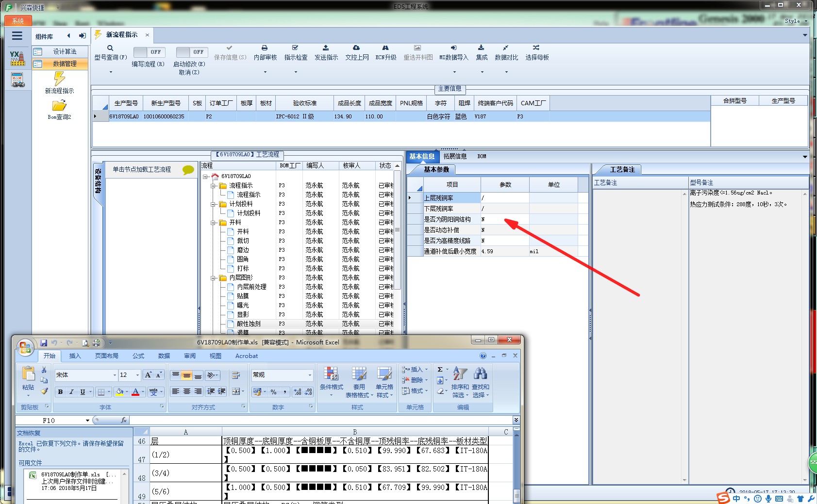Open Excel 插入 ribbon tab
Viewport: 817px width, 504px height.
(75, 356)
